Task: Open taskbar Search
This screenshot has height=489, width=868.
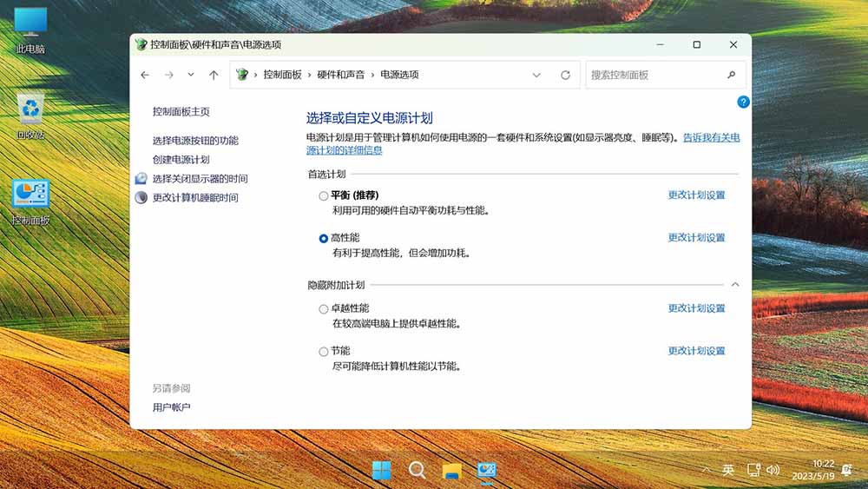Action: click(417, 470)
